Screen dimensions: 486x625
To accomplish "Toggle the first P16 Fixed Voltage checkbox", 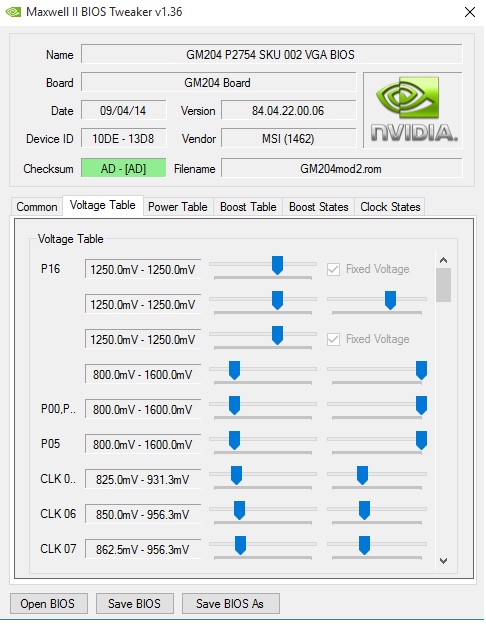I will pos(333,269).
